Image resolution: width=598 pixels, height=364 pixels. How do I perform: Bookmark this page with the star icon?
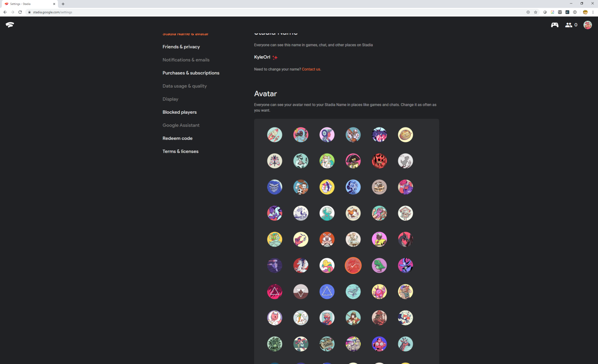coord(536,12)
